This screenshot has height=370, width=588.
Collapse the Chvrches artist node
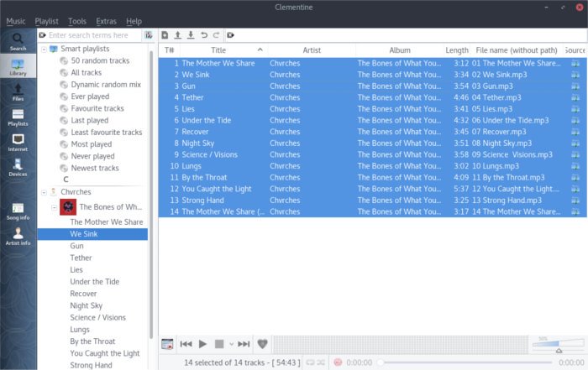44,192
